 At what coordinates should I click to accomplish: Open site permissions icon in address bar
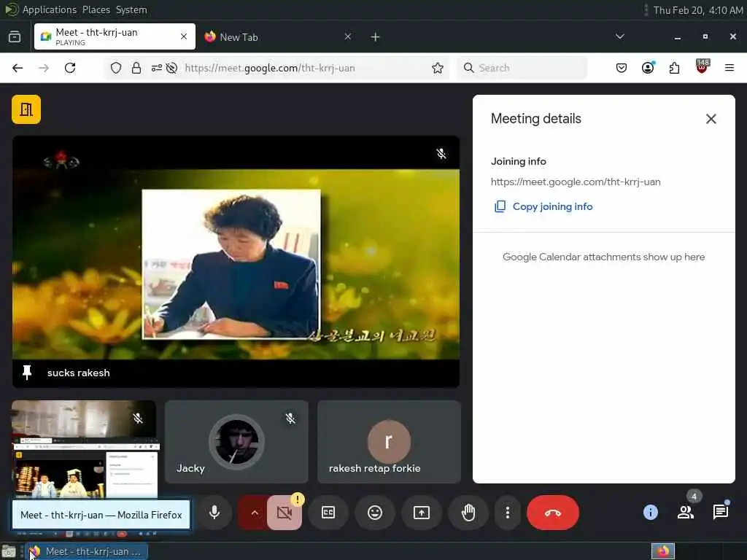pos(157,68)
